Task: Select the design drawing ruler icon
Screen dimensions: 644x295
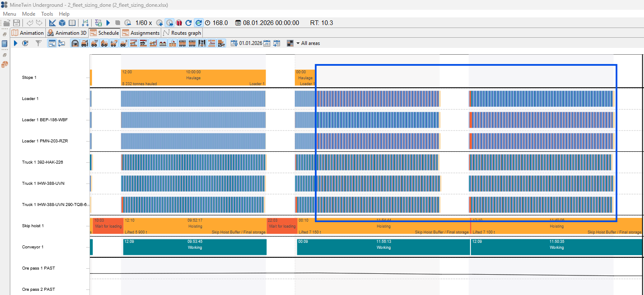Action: [x=52, y=23]
